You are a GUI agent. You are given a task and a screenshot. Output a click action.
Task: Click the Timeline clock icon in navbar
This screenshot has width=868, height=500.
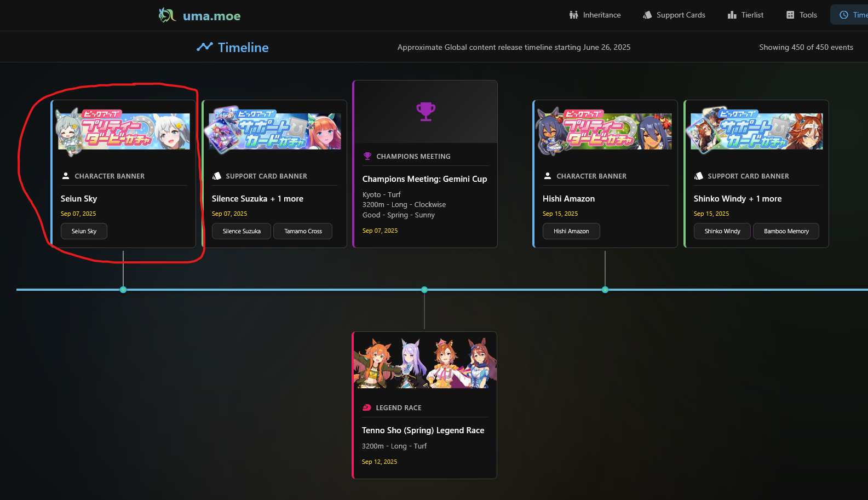pos(844,15)
